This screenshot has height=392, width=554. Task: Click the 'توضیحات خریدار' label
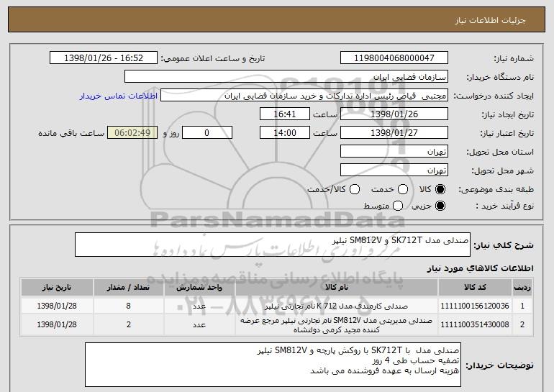click(499, 365)
